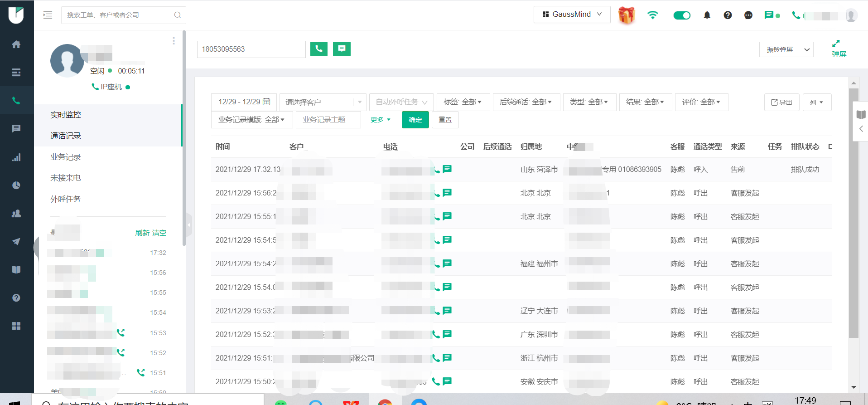The width and height of the screenshot is (868, 405).
Task: Open the right-side book panel icon
Action: [861, 114]
